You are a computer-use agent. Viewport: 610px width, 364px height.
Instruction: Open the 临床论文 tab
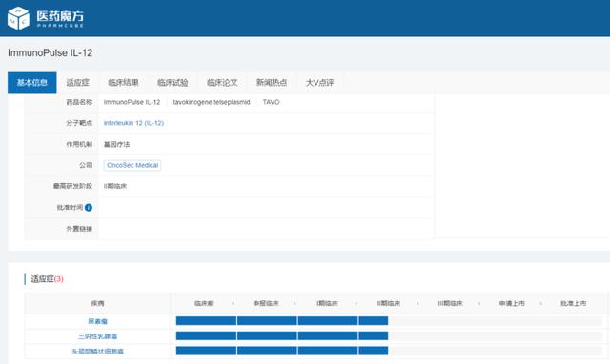coord(222,83)
